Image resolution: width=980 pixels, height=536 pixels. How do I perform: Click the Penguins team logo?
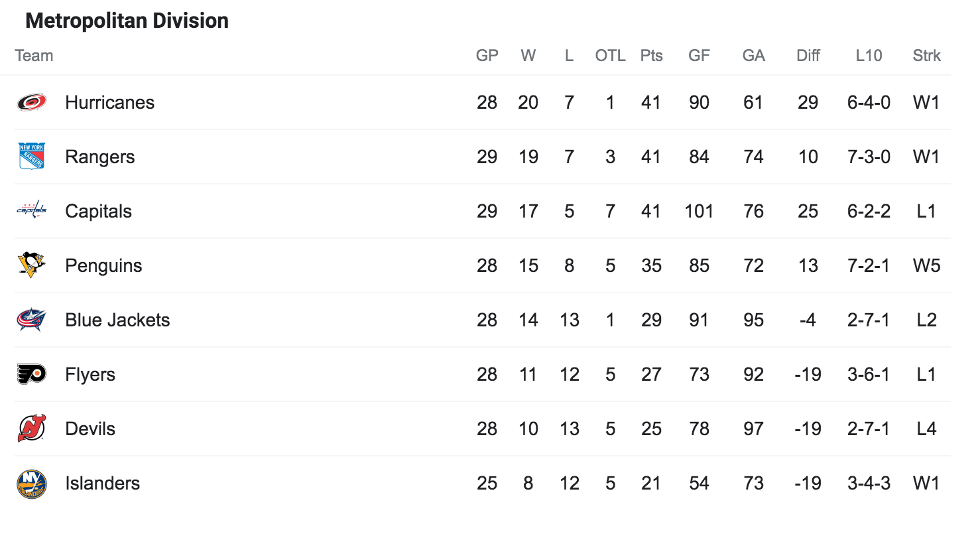[32, 265]
